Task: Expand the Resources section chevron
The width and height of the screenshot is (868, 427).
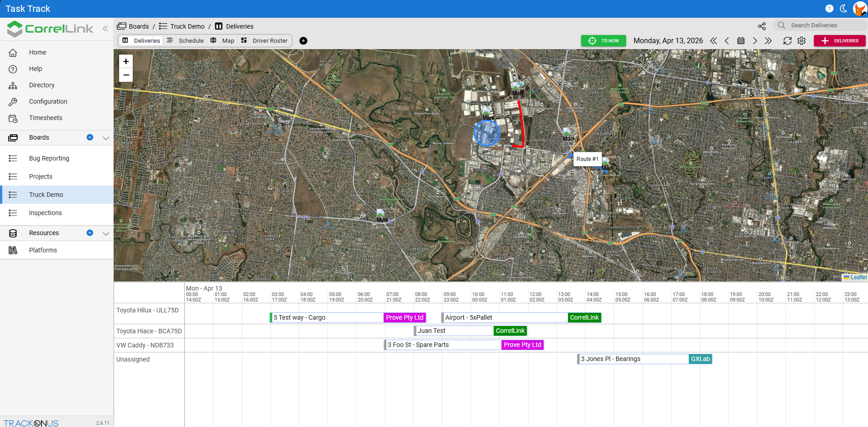Action: [106, 233]
